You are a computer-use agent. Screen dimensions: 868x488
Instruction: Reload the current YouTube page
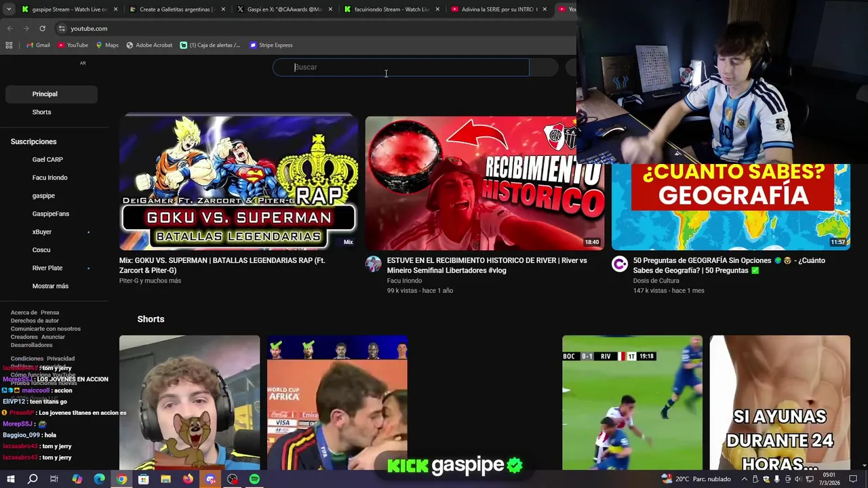pyautogui.click(x=42, y=28)
